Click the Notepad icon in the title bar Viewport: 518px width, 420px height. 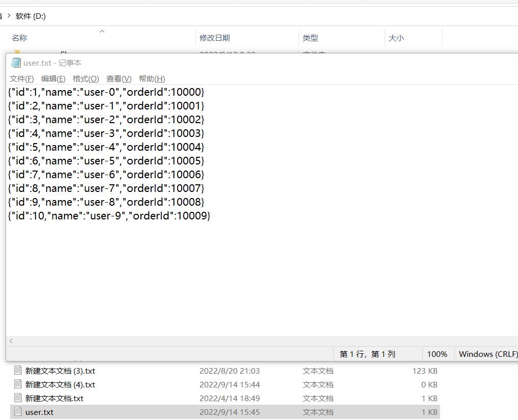(x=15, y=62)
